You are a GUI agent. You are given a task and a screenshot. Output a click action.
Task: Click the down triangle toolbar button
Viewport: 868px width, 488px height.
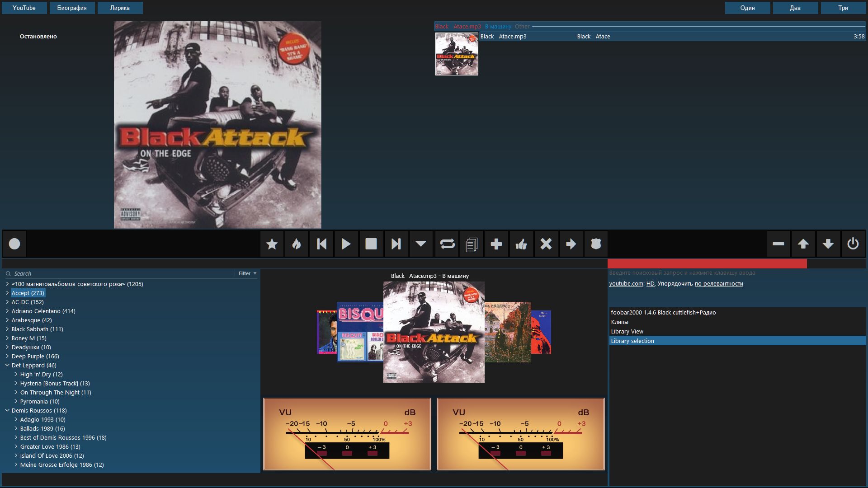pos(421,244)
